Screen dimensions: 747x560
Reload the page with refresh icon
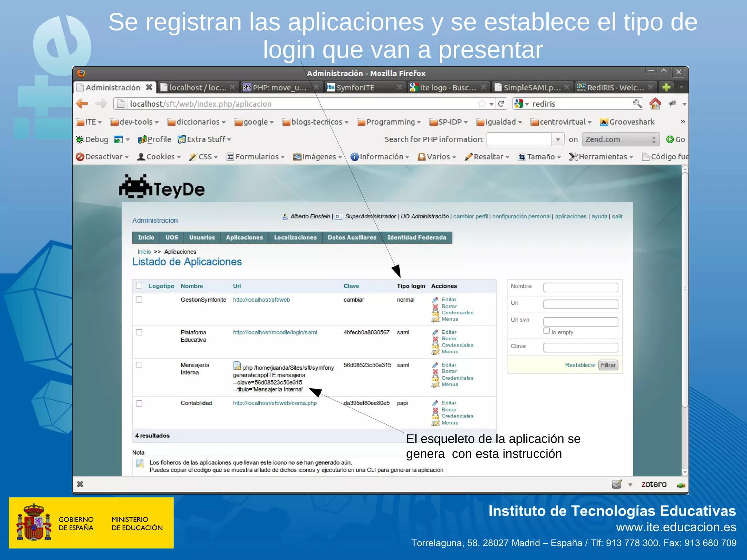point(501,104)
